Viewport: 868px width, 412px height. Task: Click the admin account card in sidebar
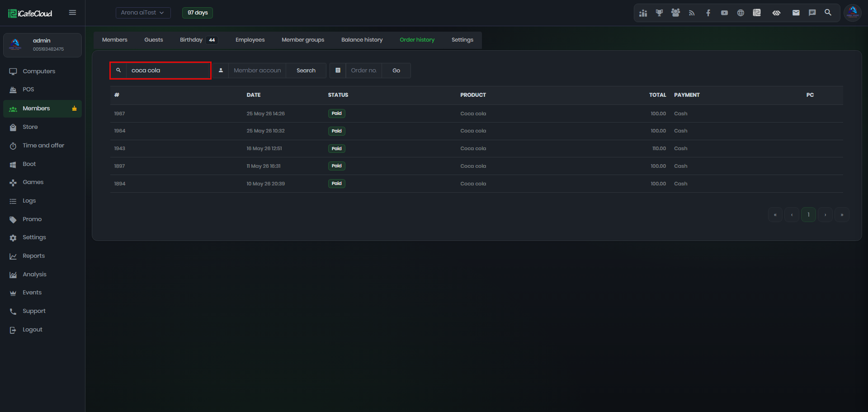[x=42, y=45]
